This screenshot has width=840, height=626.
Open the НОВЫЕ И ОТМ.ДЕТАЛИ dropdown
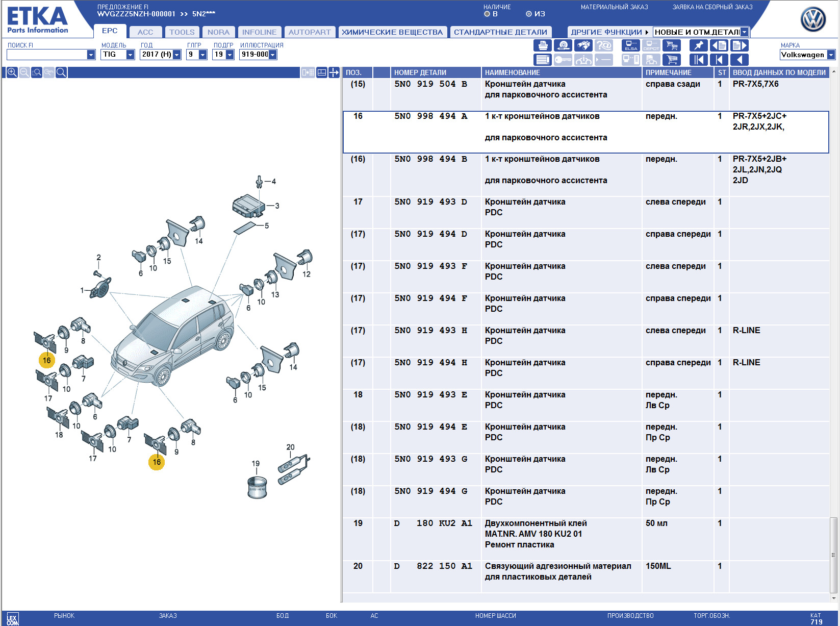pos(745,32)
